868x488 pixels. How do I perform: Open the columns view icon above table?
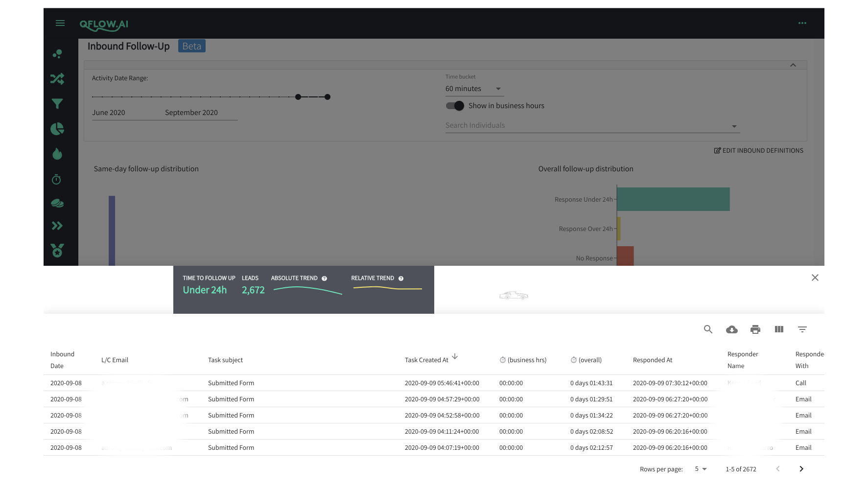click(x=778, y=329)
